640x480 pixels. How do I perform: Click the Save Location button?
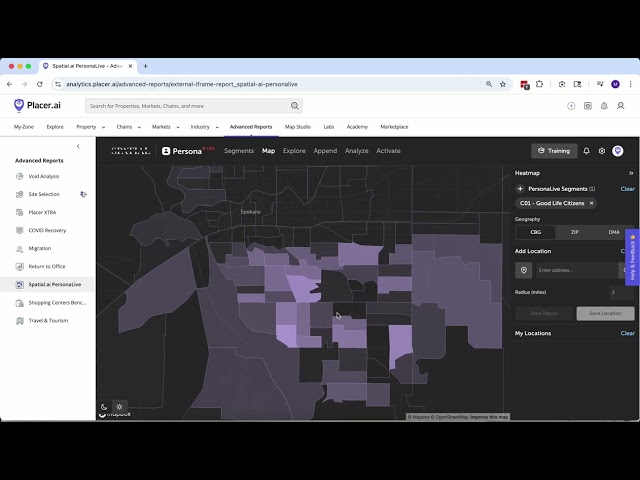tap(605, 313)
